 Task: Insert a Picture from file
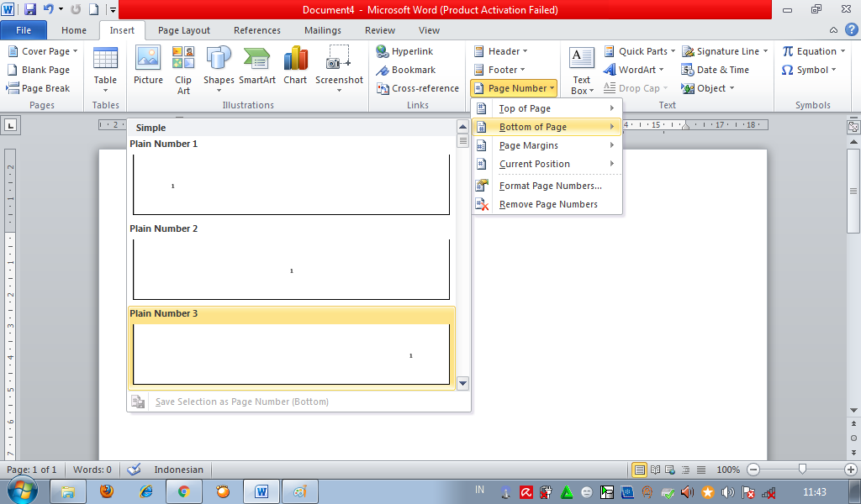click(148, 67)
